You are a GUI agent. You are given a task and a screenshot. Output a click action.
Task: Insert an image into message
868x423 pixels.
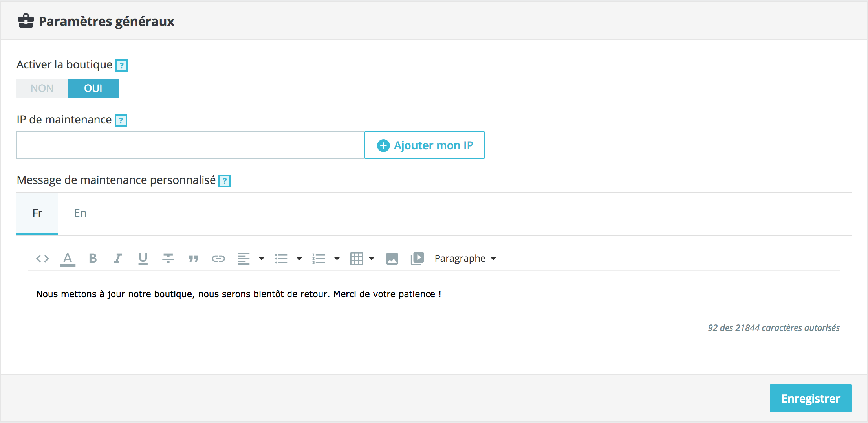pyautogui.click(x=392, y=258)
